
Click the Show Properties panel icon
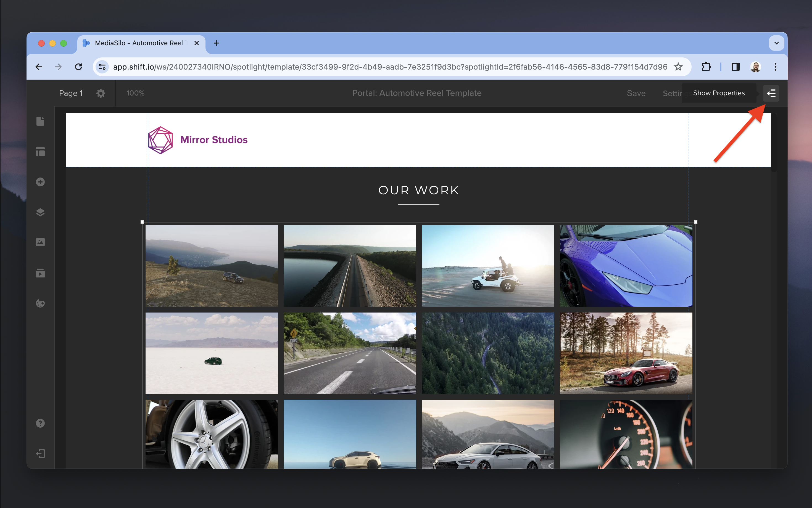tap(771, 93)
